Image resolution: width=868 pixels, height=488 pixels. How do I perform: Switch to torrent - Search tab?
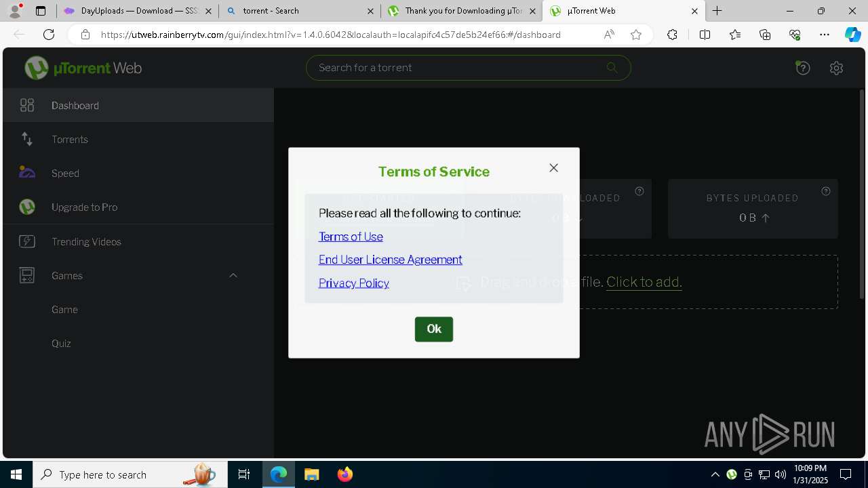300,11
